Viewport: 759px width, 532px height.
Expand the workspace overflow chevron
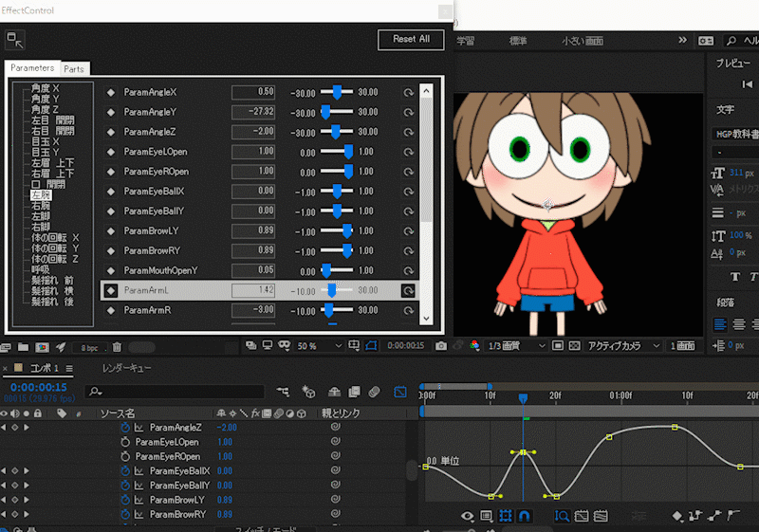682,40
